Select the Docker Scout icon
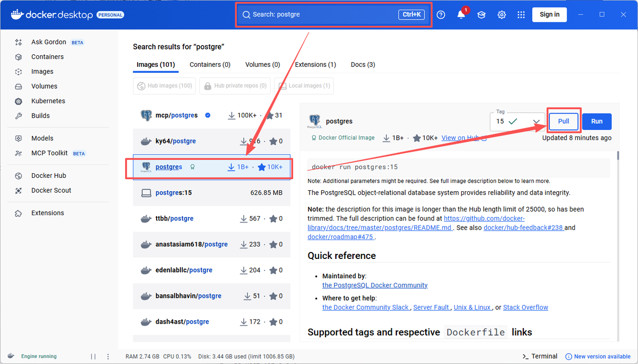 click(18, 190)
